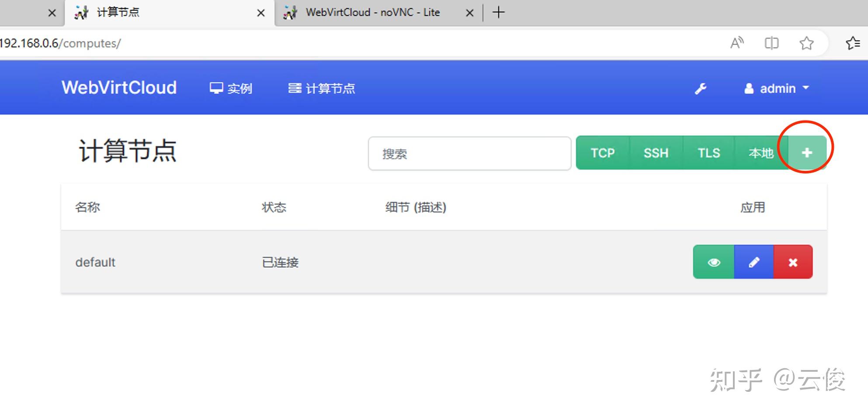Open a new browser tab
868x415 pixels.
[x=498, y=12]
